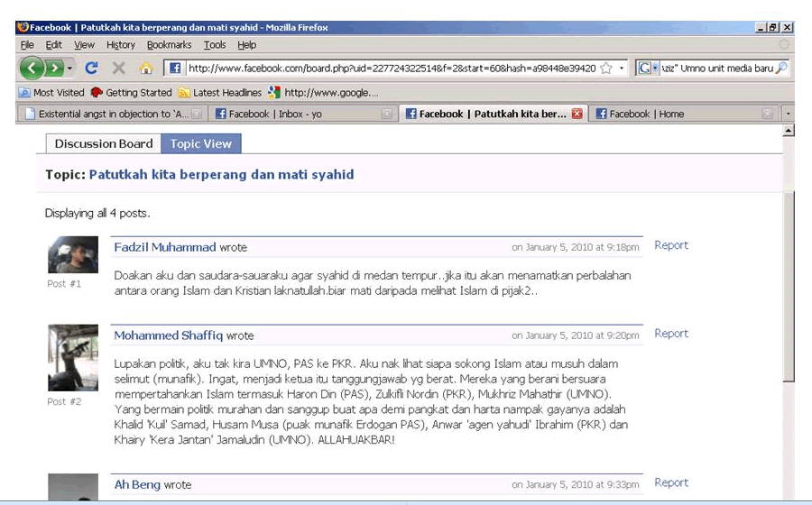Click the vertical scrollbar thumb
Screen dimensions: 812x505
tap(789, 287)
